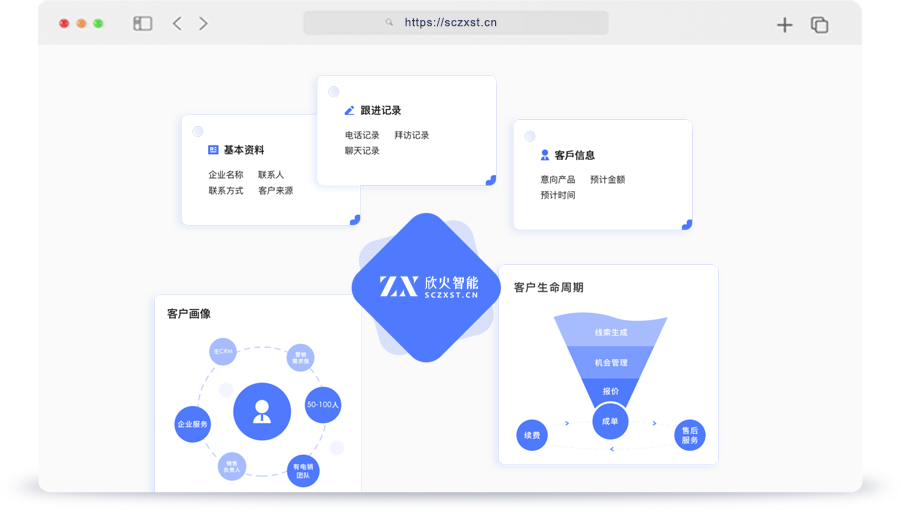Click the 50-100人 bubble
Viewport: 901px width, 512px height.
[323, 405]
